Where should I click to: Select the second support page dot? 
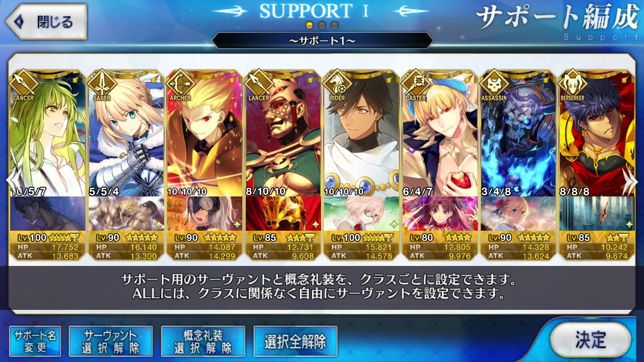pos(322,25)
